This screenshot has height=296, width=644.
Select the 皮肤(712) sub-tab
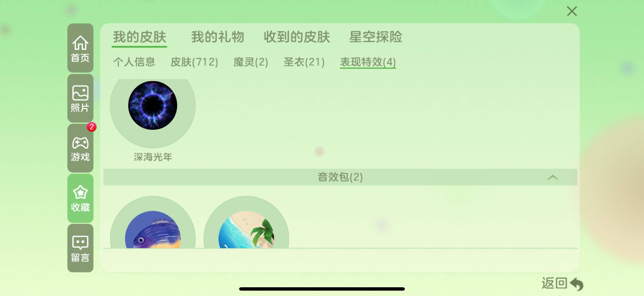(x=194, y=62)
